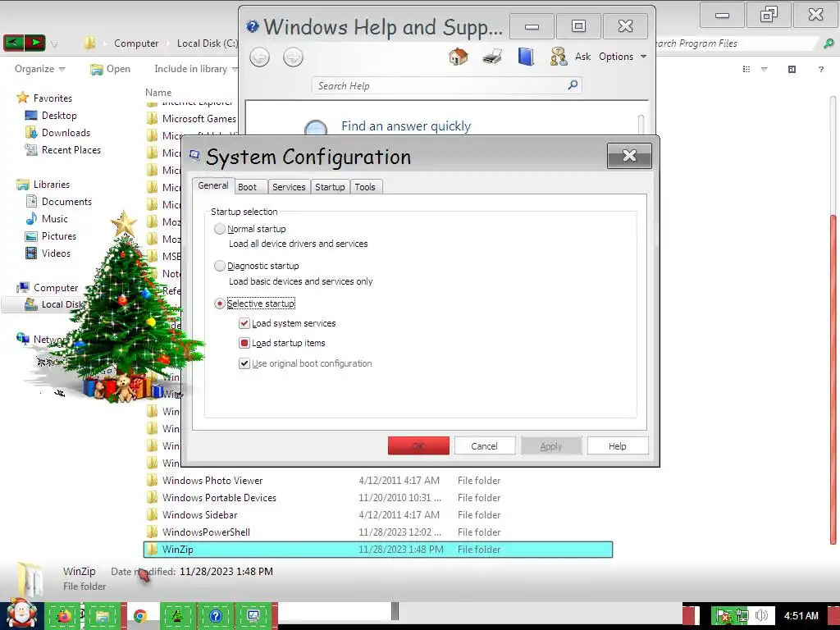The width and height of the screenshot is (840, 630).
Task: Click the taskbar clock showing 4:51 AM
Action: (801, 615)
